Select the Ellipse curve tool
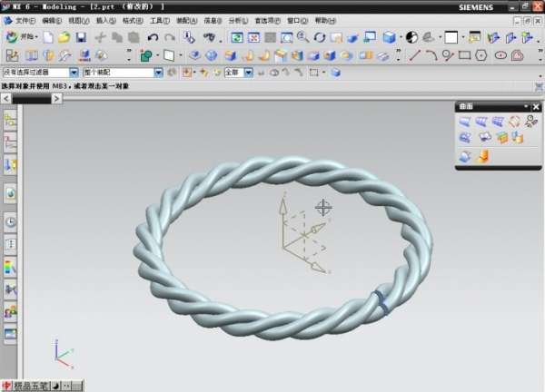Image resolution: width=545 pixels, height=392 pixels. pyautogui.click(x=500, y=54)
